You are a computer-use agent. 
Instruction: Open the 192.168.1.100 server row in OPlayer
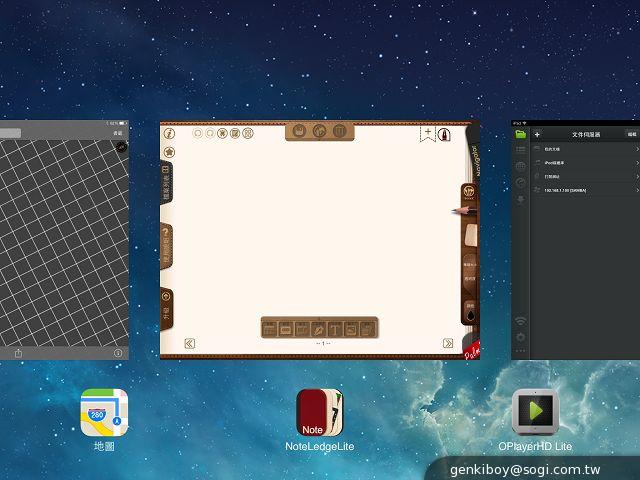585,190
